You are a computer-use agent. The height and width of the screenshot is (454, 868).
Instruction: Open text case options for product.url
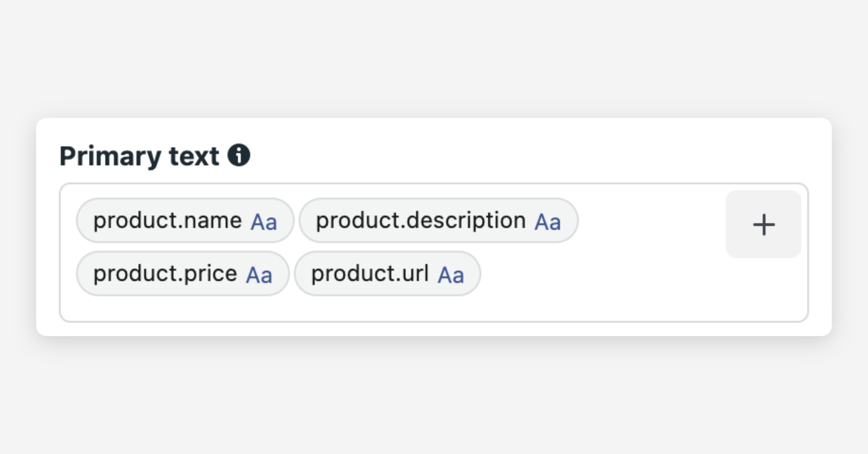pyautogui.click(x=451, y=275)
